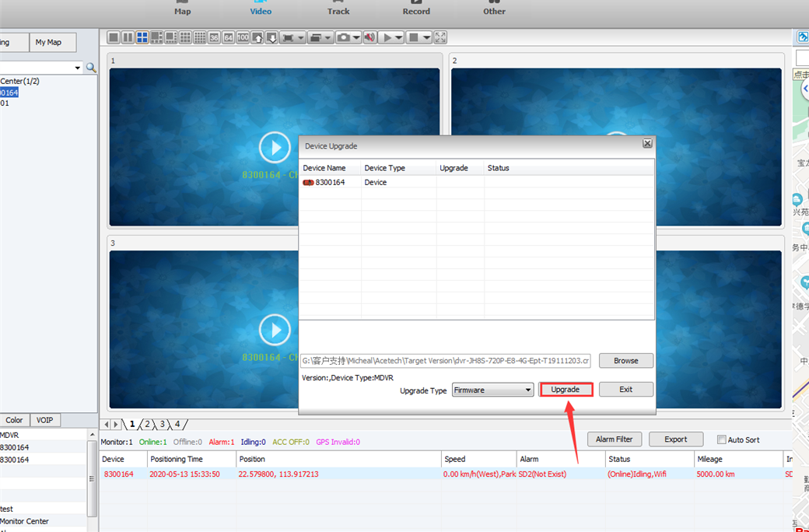The image size is (809, 532).
Task: Enter full screen video mode
Action: coord(440,37)
